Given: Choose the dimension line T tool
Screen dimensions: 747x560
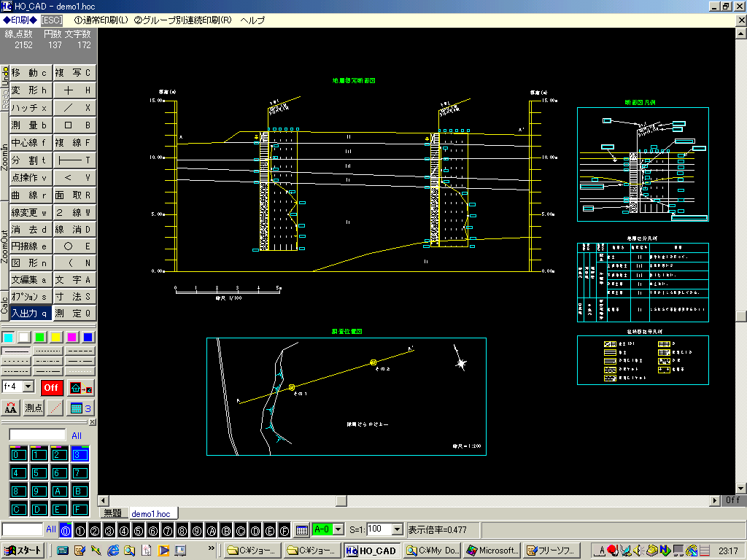Looking at the screenshot, I should point(74,160).
